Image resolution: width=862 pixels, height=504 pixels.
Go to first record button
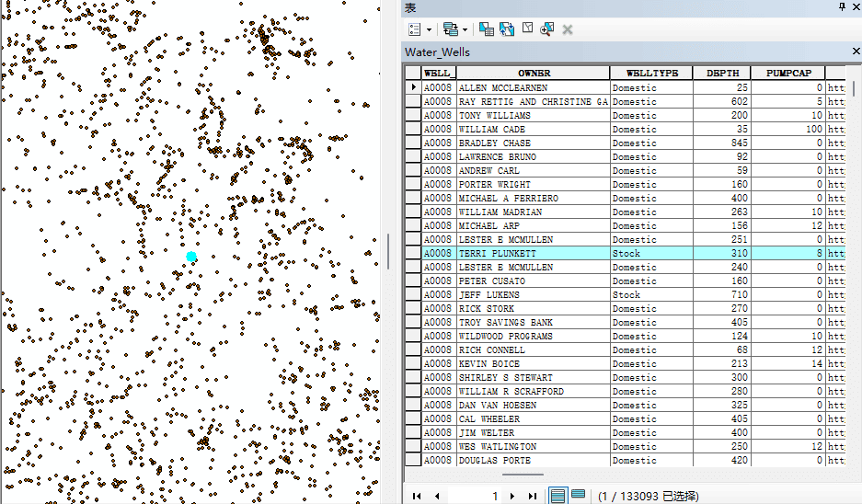tap(417, 496)
